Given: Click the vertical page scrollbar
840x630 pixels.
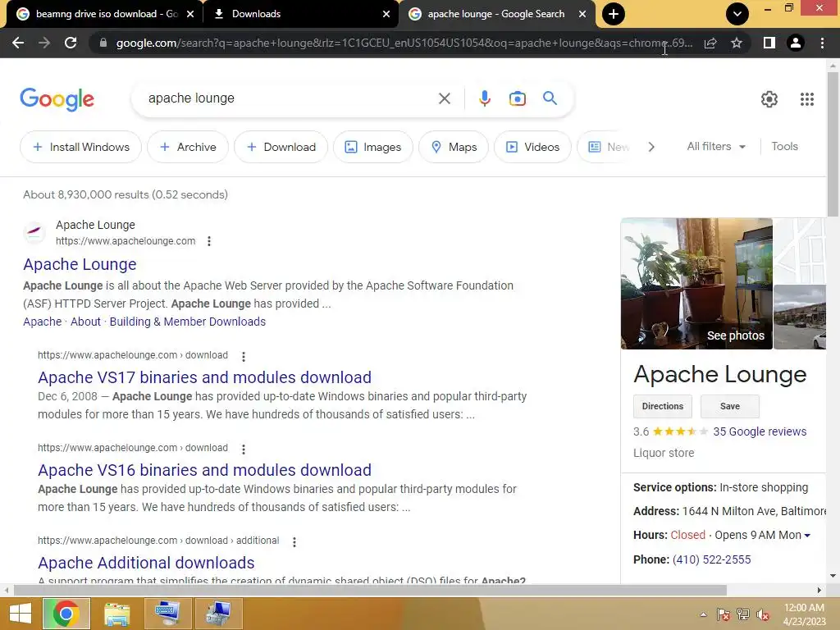Looking at the screenshot, I should pyautogui.click(x=833, y=144).
